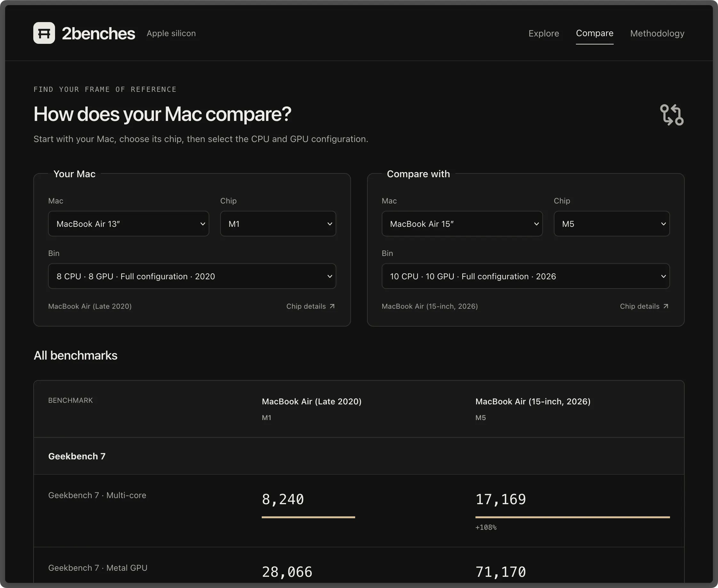Click the BENCHMARK column header
This screenshot has height=588, width=718.
[x=70, y=400]
